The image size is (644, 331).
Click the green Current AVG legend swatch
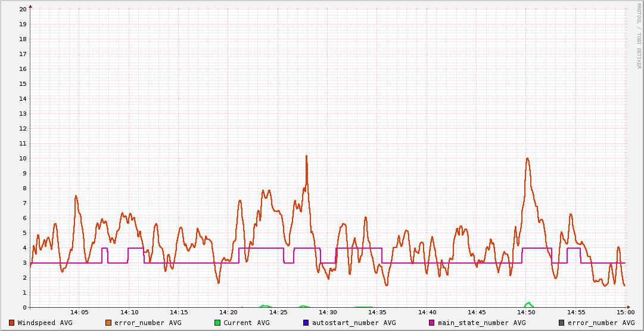pos(217,323)
